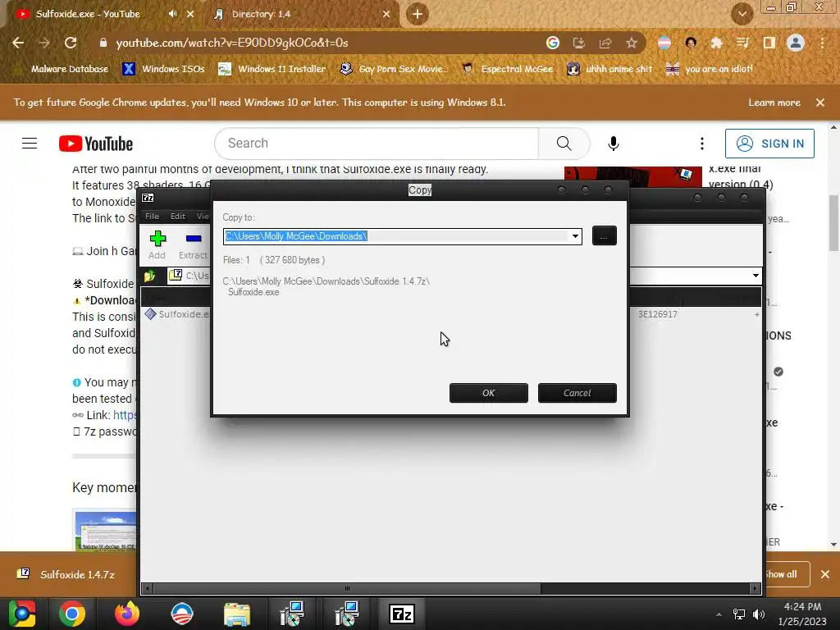Screen dimensions: 840x630
Task: Open File Explorer from the taskbar
Action: click(x=237, y=614)
